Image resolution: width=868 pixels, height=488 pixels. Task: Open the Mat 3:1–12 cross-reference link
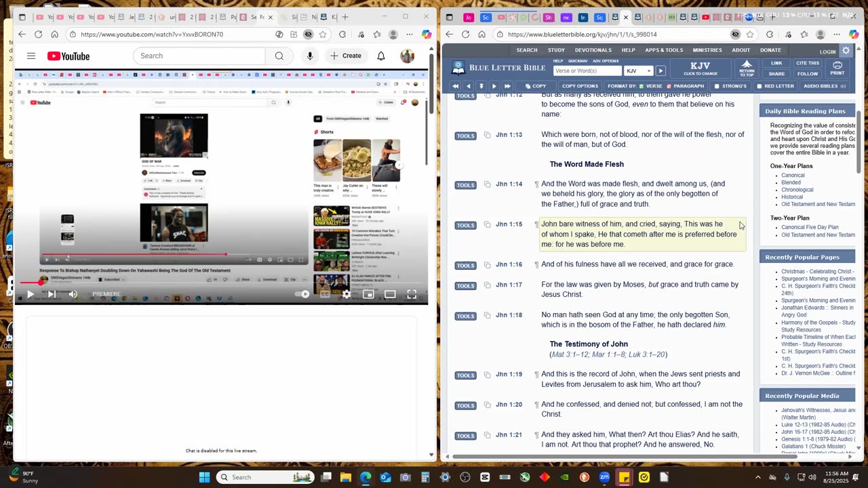(570, 354)
